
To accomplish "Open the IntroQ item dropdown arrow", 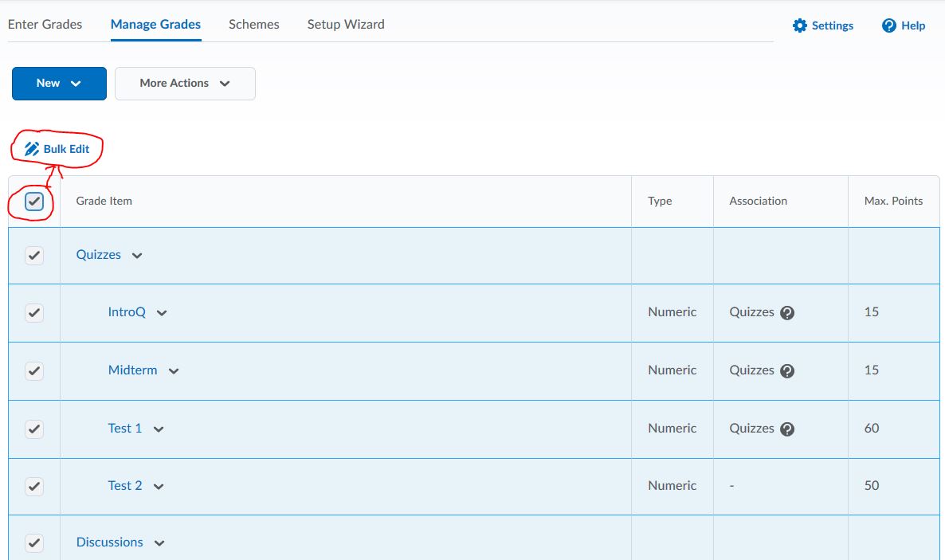I will (161, 313).
